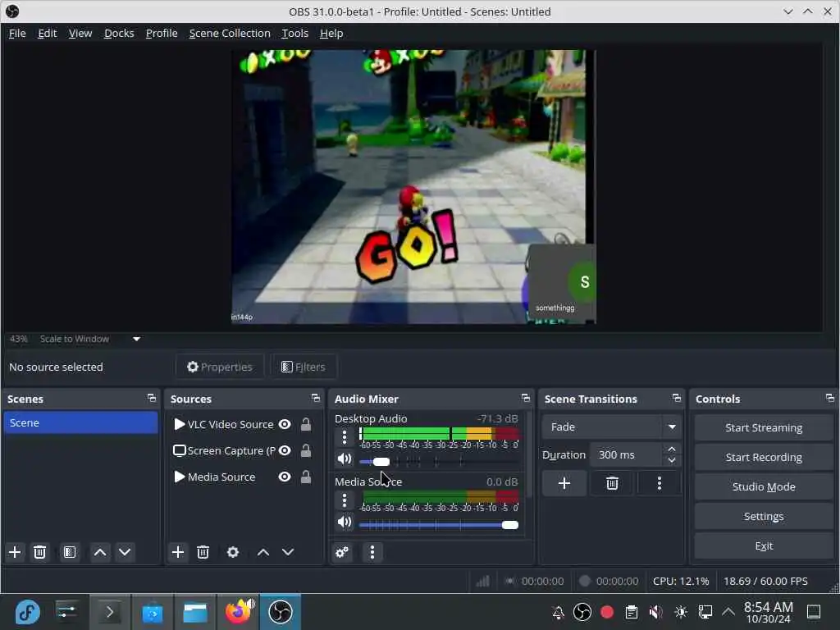840x630 pixels.
Task: Open OBS Settings from the Controls dock
Action: 764,516
